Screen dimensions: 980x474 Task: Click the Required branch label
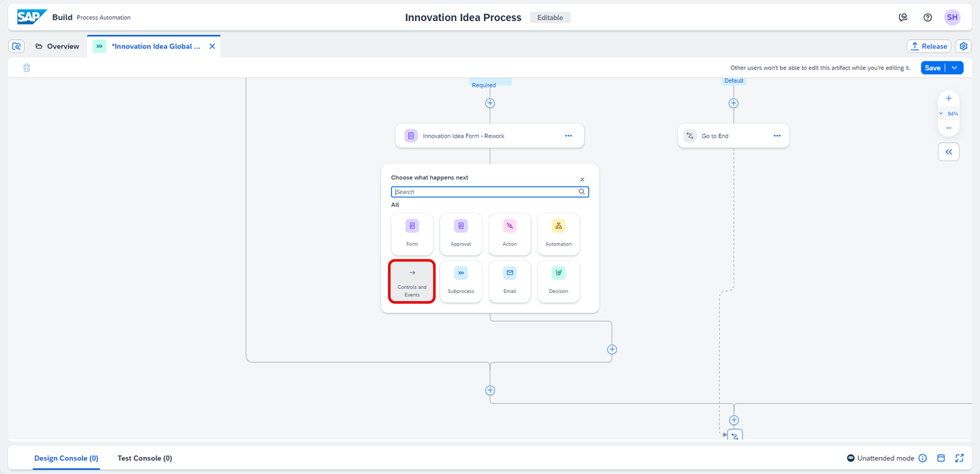point(484,85)
